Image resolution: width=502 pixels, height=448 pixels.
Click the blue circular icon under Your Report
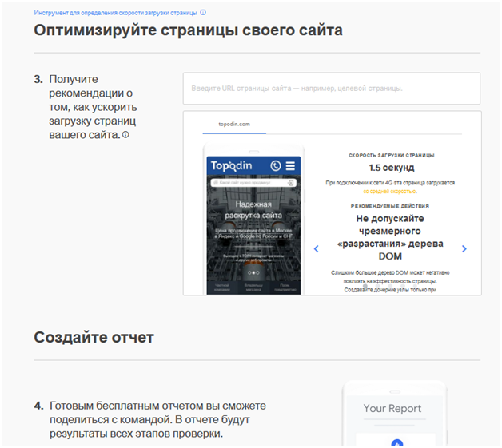coord(397,443)
